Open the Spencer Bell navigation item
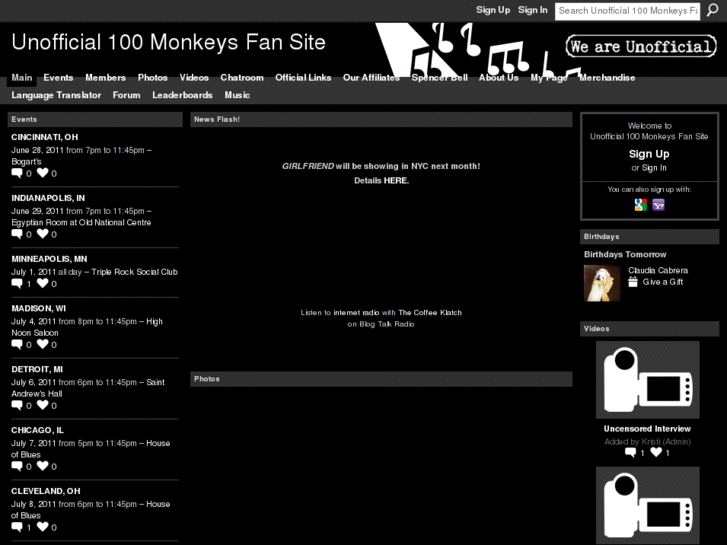The width and height of the screenshot is (727, 545). pyautogui.click(x=440, y=77)
